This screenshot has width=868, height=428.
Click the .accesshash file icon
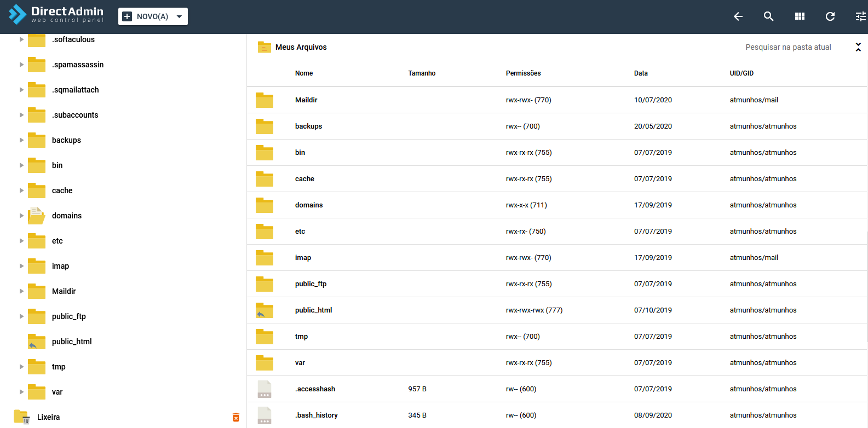coord(265,389)
